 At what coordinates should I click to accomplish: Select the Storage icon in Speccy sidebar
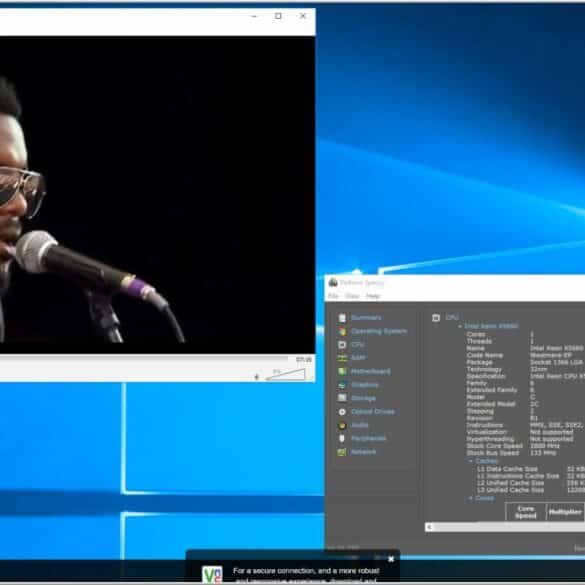342,398
